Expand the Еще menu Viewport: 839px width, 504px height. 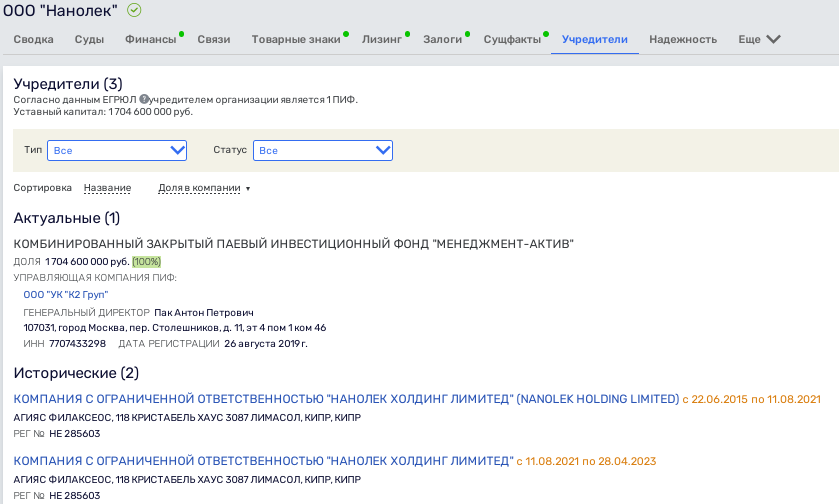pyautogui.click(x=759, y=39)
